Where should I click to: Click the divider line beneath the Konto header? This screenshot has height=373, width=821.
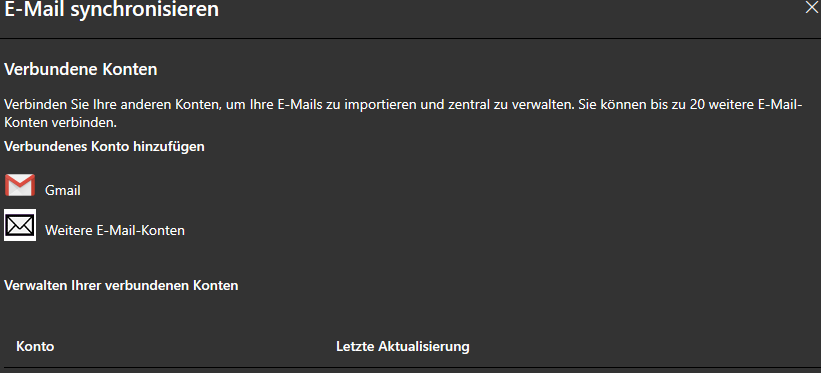point(410,367)
